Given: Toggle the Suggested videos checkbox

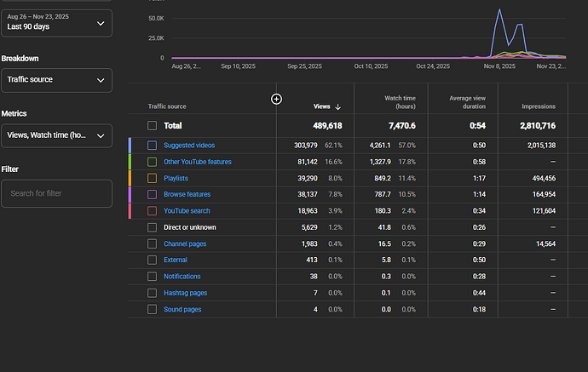Looking at the screenshot, I should (152, 146).
